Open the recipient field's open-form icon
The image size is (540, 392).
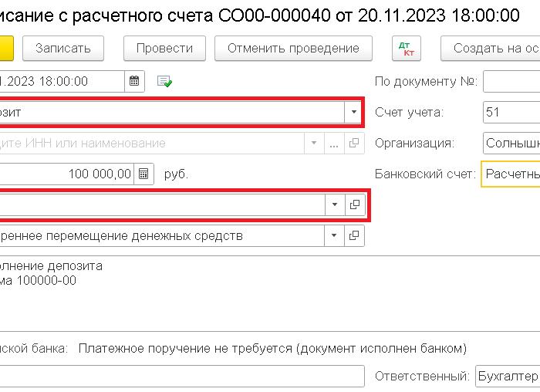click(354, 143)
